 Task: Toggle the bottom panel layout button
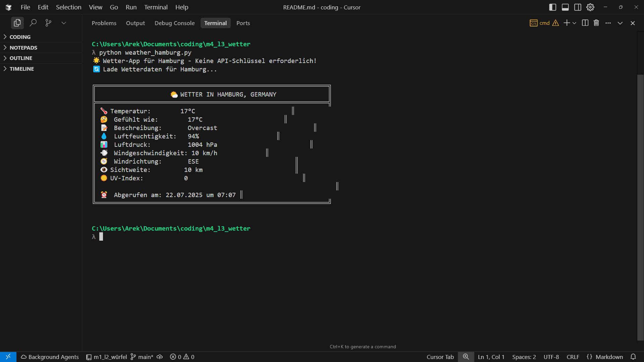565,7
